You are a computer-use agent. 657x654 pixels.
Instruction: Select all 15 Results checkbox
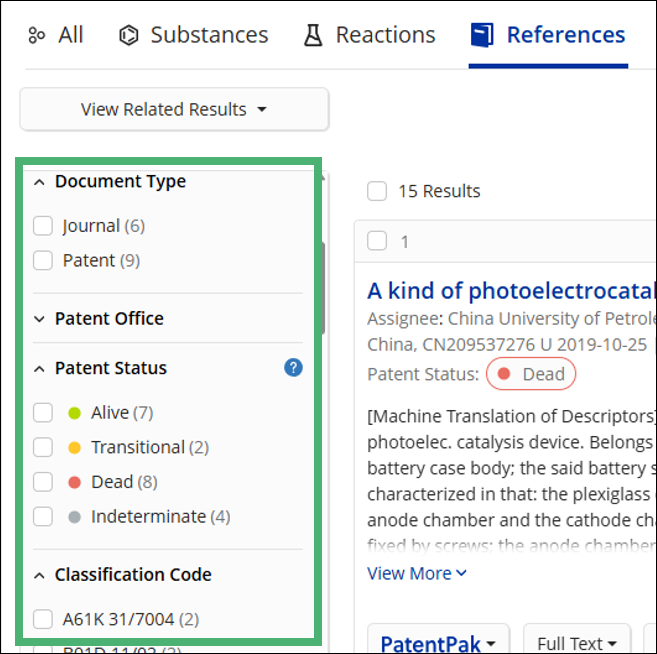[377, 191]
